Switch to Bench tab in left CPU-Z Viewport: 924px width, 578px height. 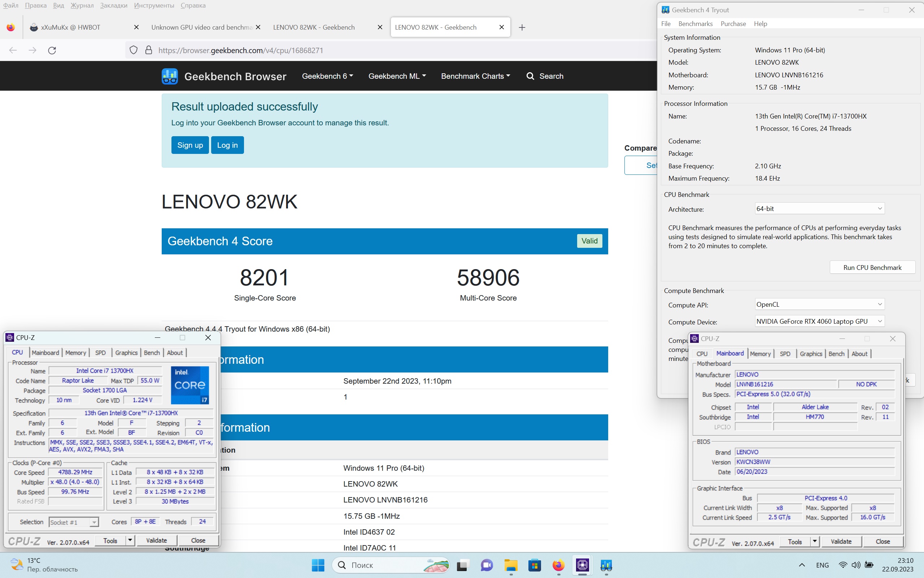152,353
